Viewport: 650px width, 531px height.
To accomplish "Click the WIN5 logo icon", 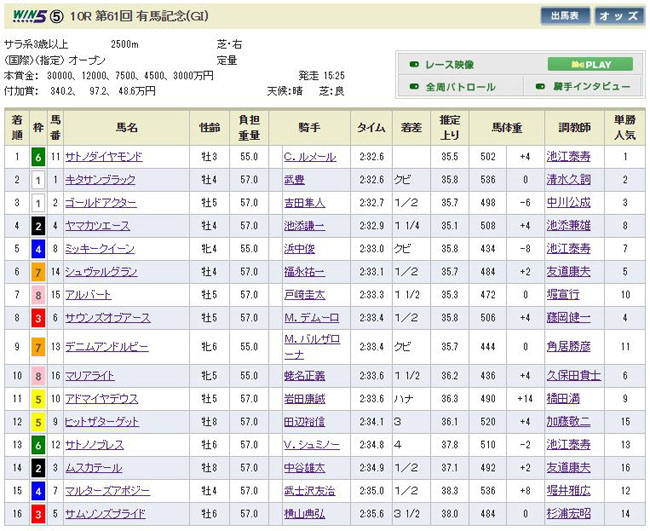I will pos(27,15).
